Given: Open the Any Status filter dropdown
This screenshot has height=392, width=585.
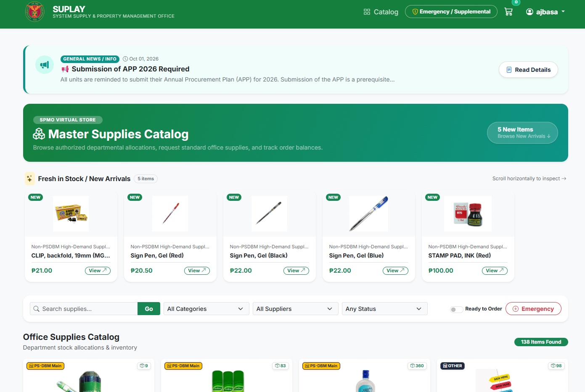Looking at the screenshot, I should [x=384, y=309].
